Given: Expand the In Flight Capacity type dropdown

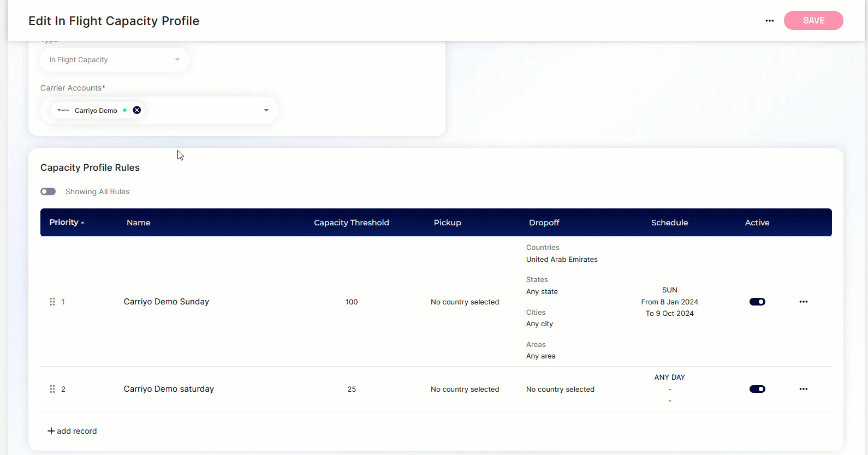Looking at the screenshot, I should (177, 60).
